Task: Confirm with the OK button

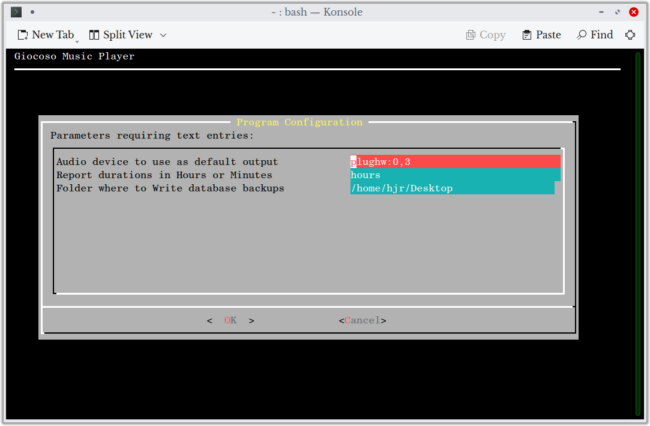Action: 230,320
